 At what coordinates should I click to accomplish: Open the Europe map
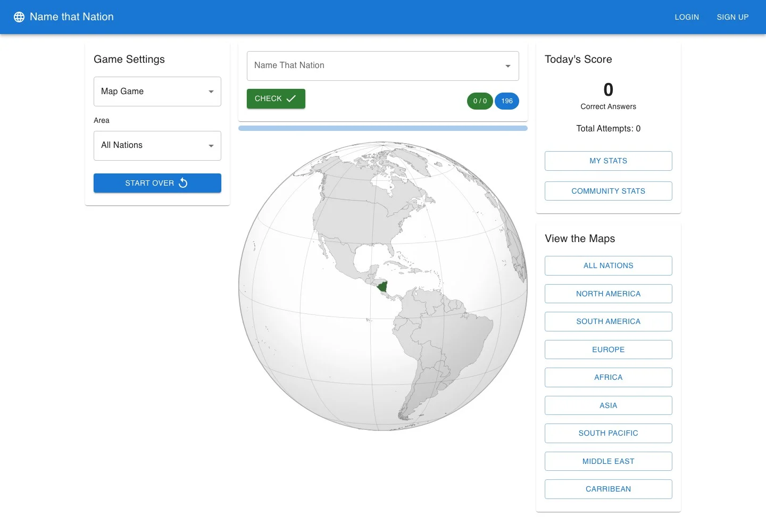click(x=609, y=350)
